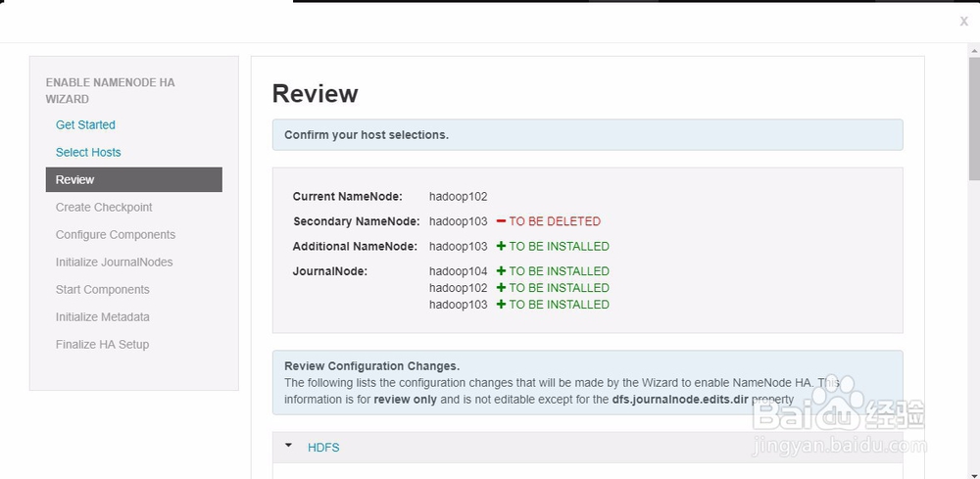Click the Review Configuration Changes heading

[x=371, y=366]
